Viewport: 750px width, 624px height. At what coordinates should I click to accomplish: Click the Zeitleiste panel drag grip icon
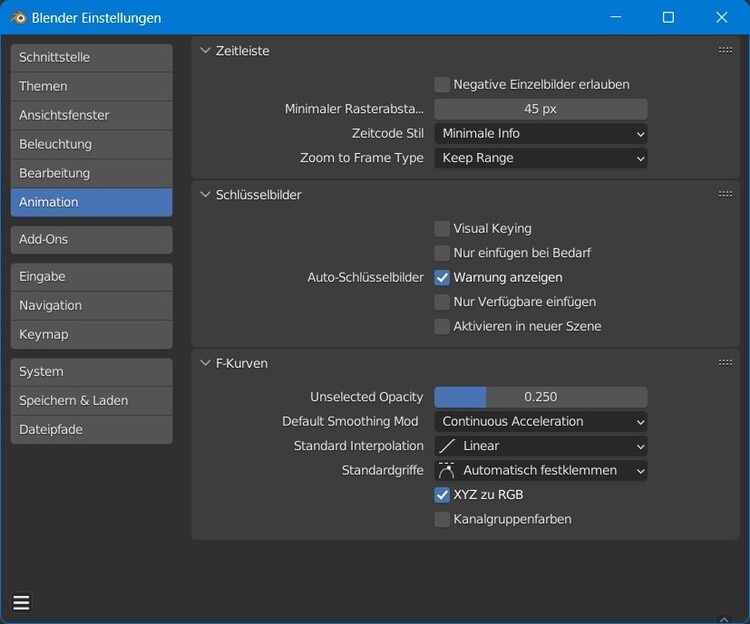coord(725,50)
